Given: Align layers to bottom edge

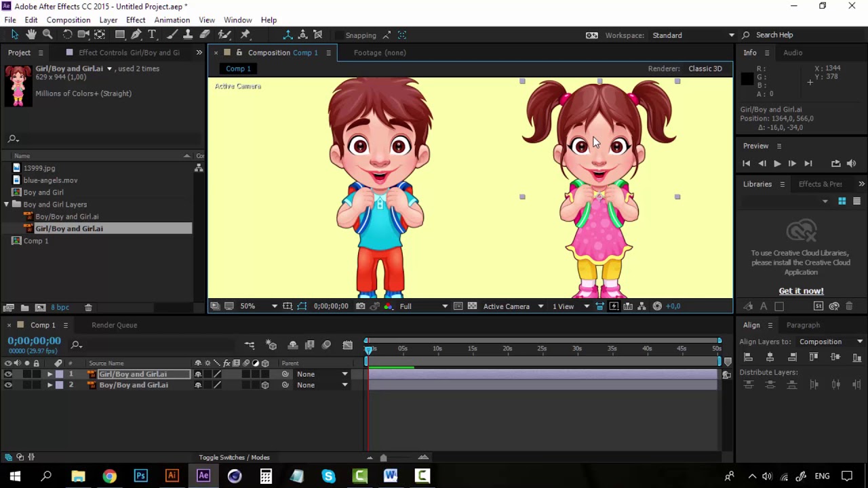Looking at the screenshot, I should [858, 357].
